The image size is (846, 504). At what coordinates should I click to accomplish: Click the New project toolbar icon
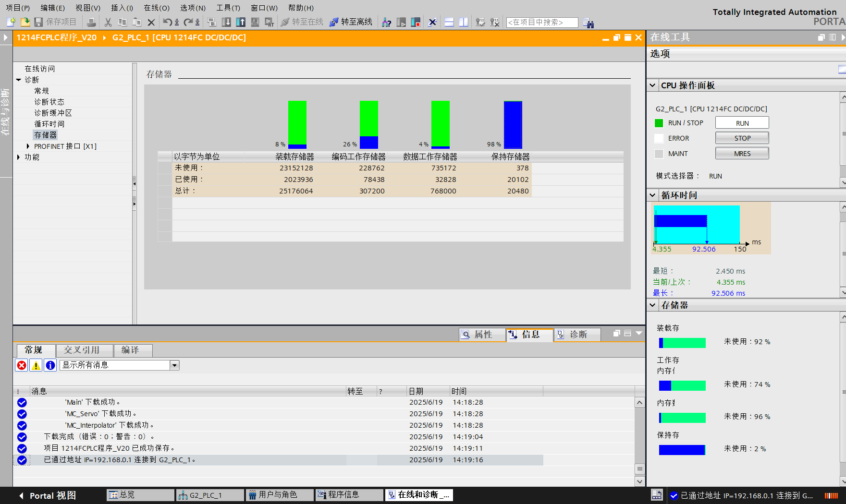(x=11, y=22)
